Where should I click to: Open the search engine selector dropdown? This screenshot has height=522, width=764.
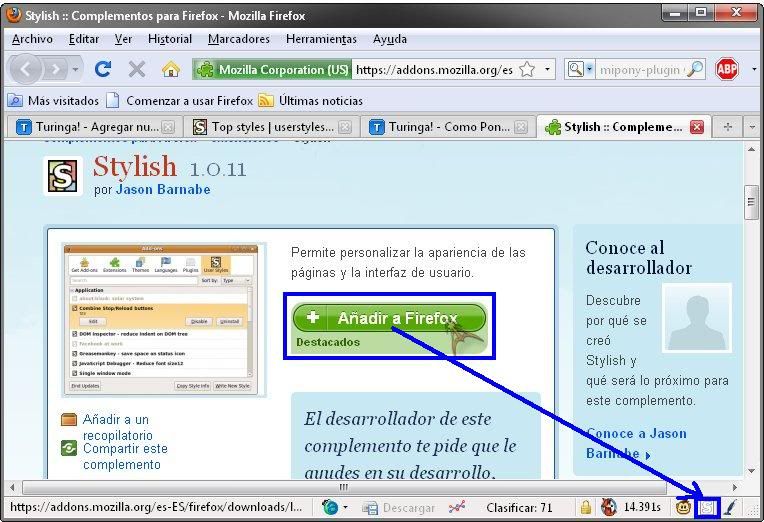tap(580, 70)
